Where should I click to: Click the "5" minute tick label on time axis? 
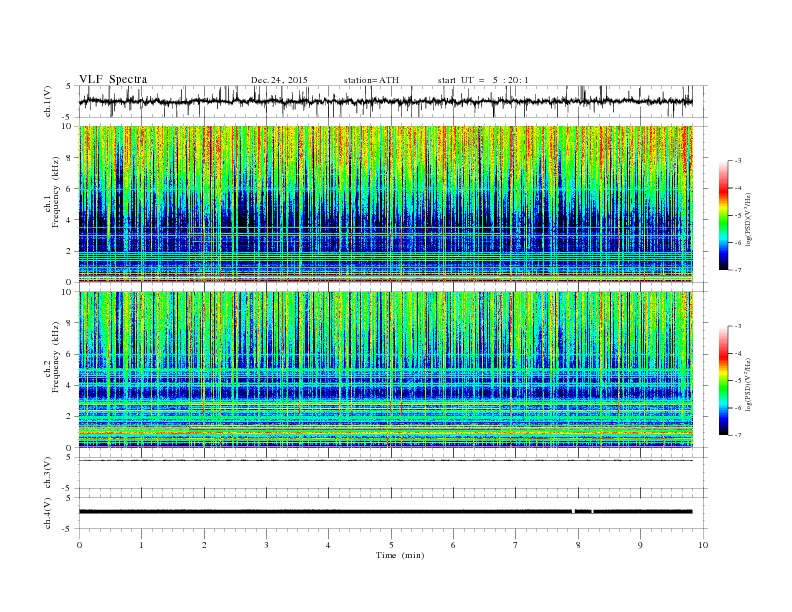point(391,545)
